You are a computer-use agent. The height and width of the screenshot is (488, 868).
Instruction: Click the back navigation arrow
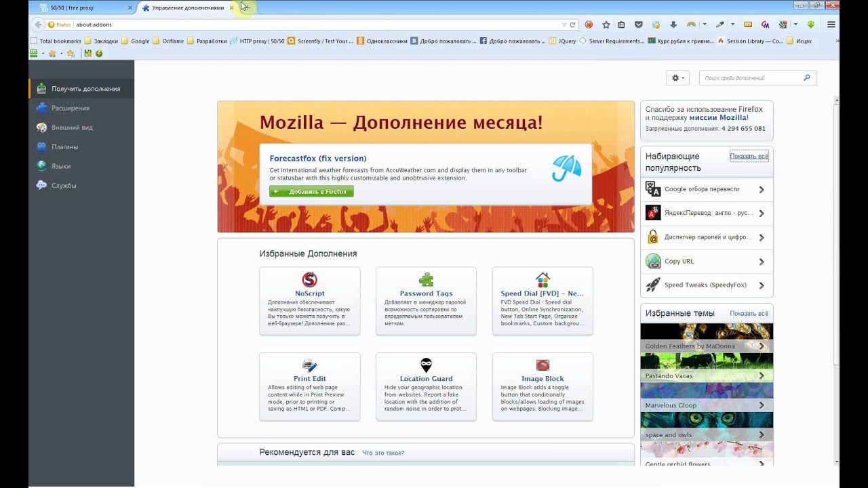pyautogui.click(x=37, y=24)
